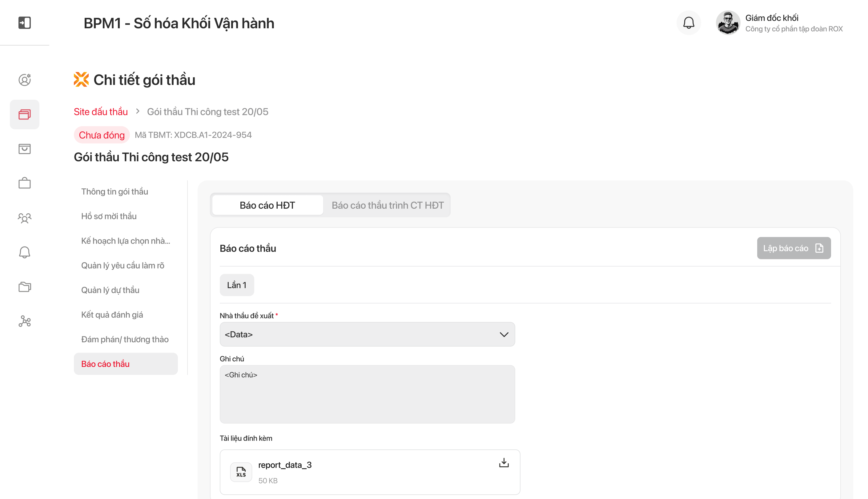Open Hồ sơ mời thầu menu item

pos(109,216)
